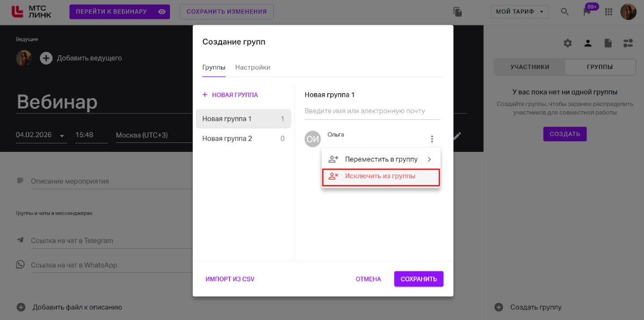Image resolution: width=644 pixels, height=320 pixels.
Task: Click the user profile avatar
Action: pos(628,12)
